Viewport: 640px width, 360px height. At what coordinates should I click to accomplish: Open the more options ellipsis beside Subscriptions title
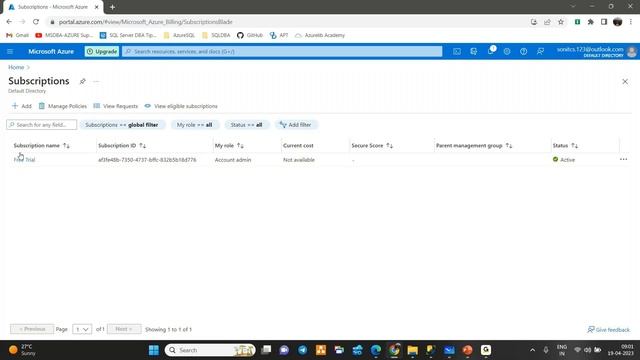(x=96, y=81)
